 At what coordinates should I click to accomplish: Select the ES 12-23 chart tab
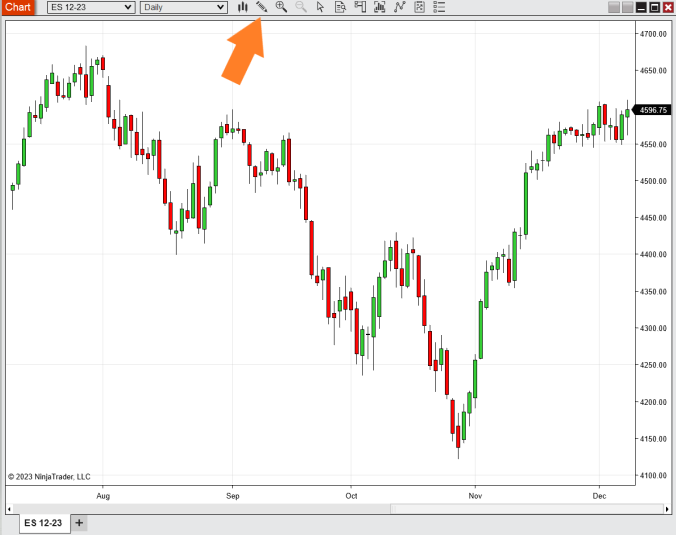(43, 523)
